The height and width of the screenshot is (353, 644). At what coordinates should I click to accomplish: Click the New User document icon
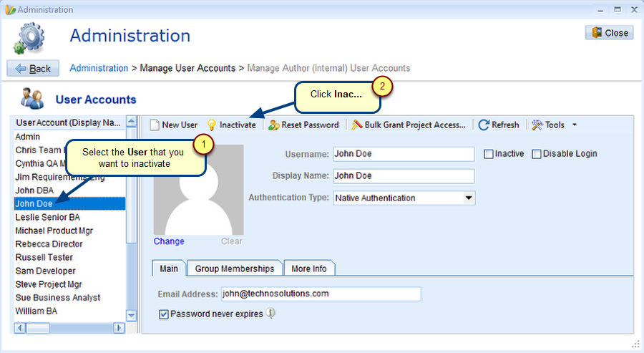tap(155, 125)
